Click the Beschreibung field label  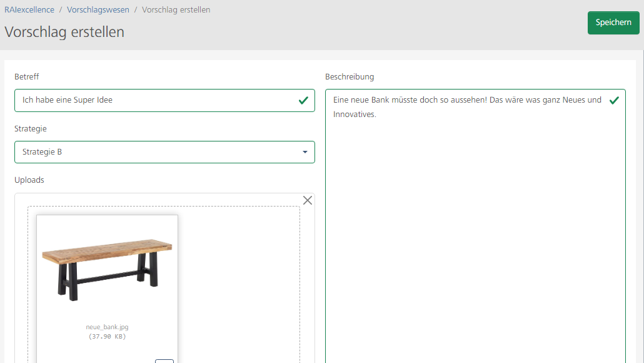point(350,77)
